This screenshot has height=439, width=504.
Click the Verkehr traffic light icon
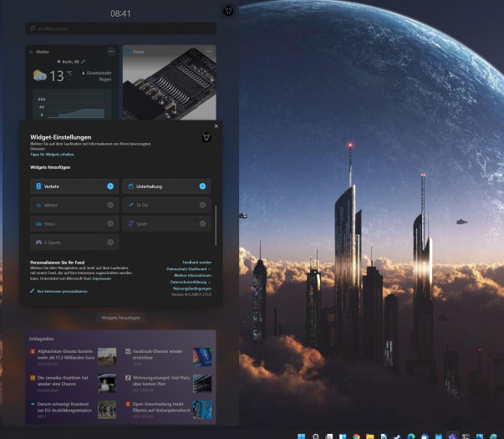[x=38, y=186]
